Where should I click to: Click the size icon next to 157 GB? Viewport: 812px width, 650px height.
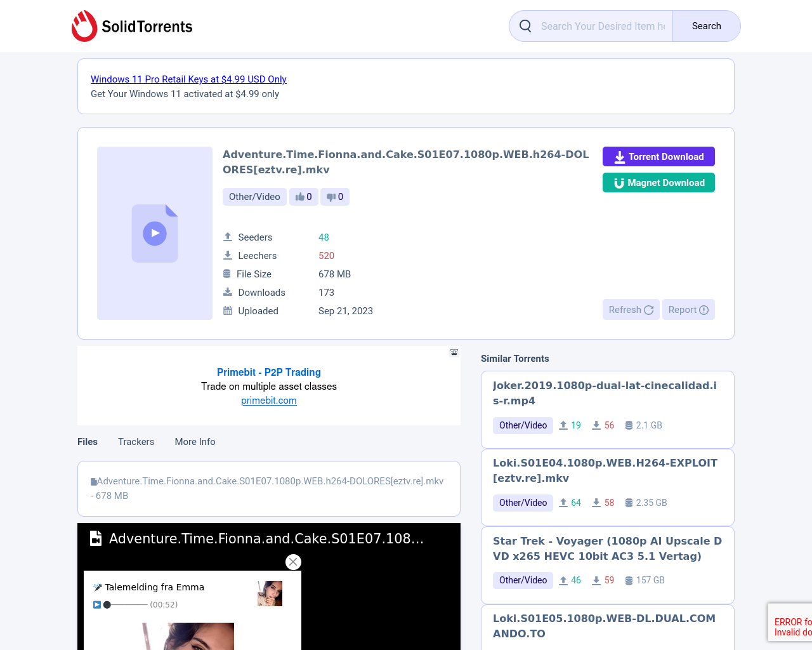(x=629, y=580)
